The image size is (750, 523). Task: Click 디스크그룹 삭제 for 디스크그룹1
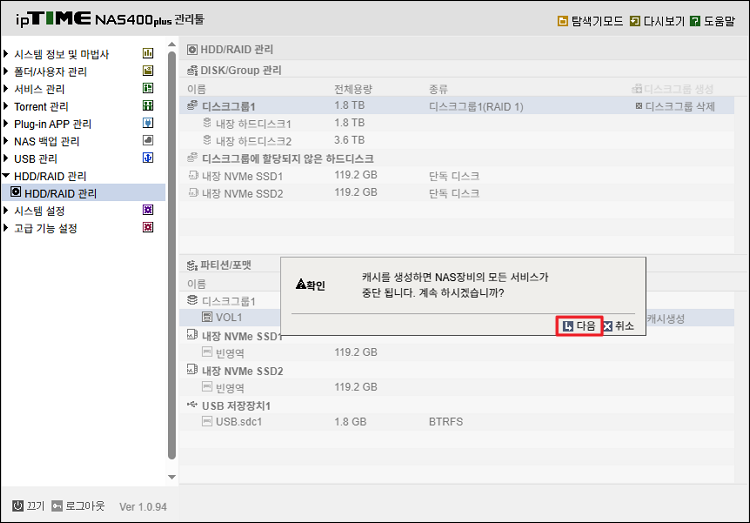click(x=675, y=106)
